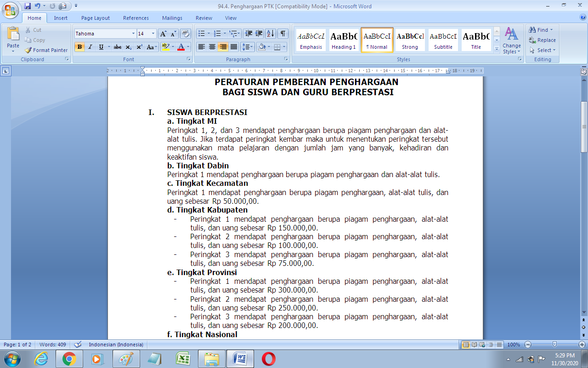Open Word Help
Image resolution: width=588 pixels, height=368 pixels.
(x=582, y=18)
